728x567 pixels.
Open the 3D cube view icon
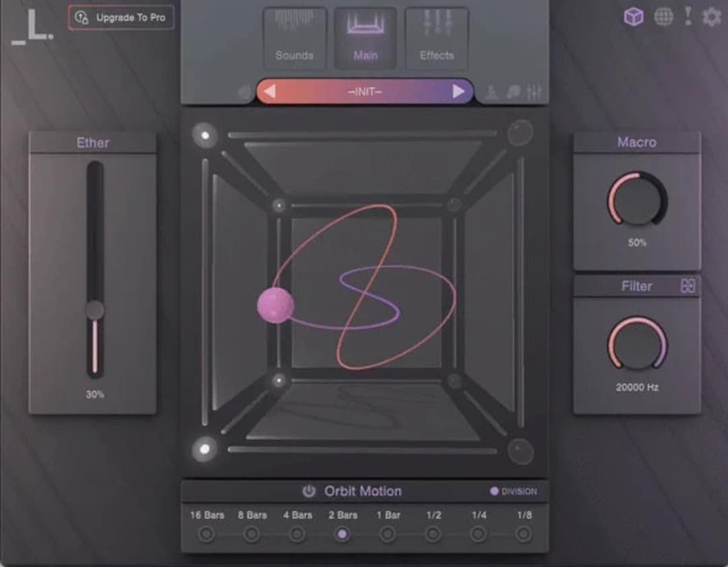coord(632,17)
